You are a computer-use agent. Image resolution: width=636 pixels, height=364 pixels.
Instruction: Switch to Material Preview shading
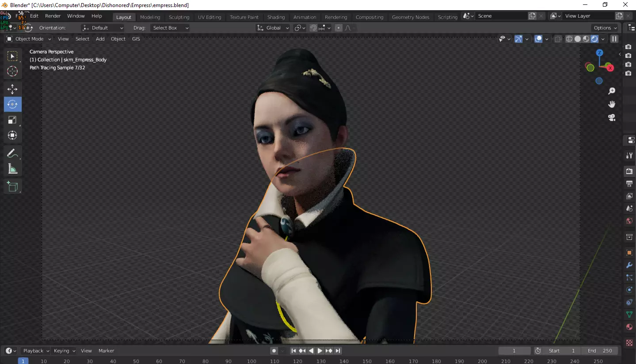coord(586,39)
